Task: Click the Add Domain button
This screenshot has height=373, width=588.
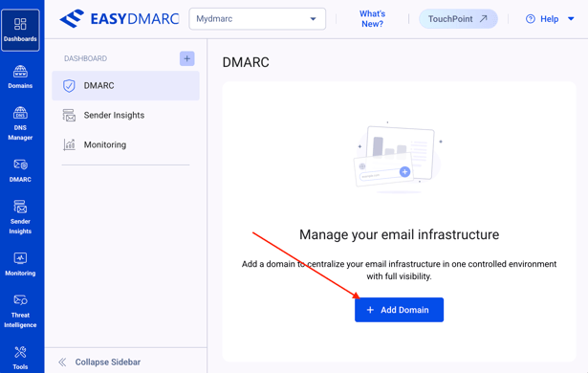Action: (399, 310)
